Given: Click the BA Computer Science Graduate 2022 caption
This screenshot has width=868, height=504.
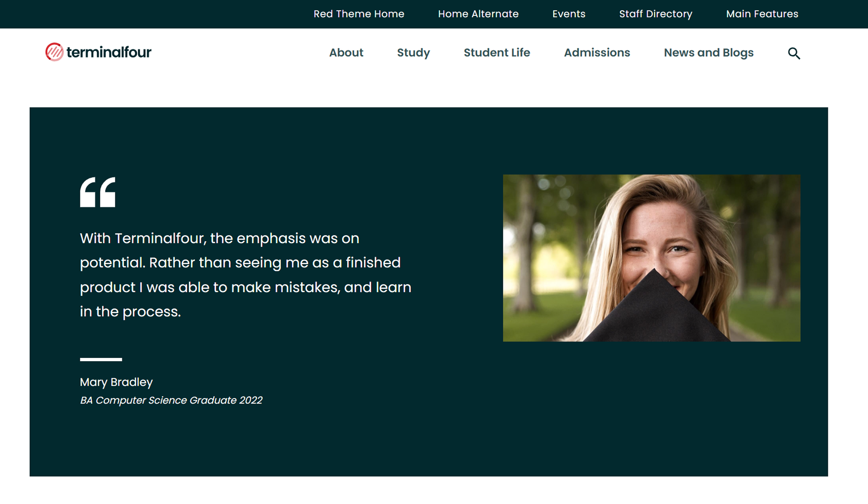Looking at the screenshot, I should click(171, 400).
